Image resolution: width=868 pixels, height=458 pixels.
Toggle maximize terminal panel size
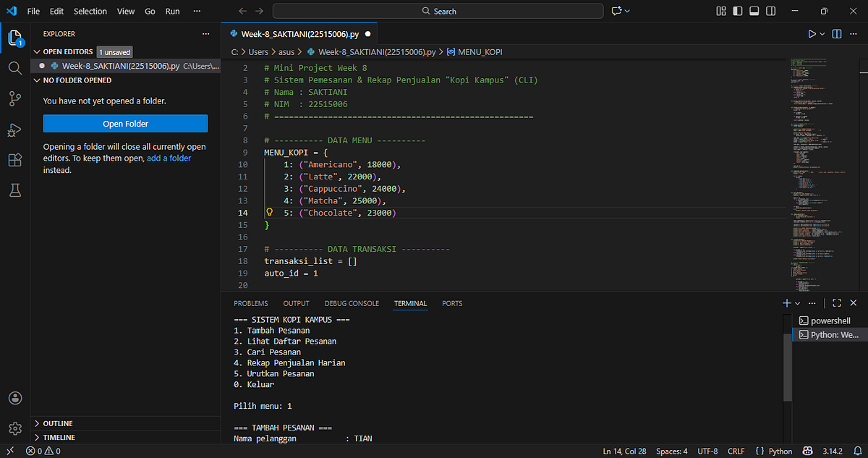click(837, 303)
